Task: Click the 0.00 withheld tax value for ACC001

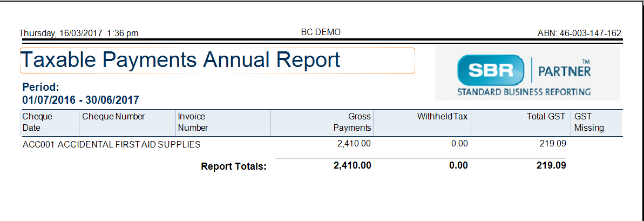Action: click(459, 144)
